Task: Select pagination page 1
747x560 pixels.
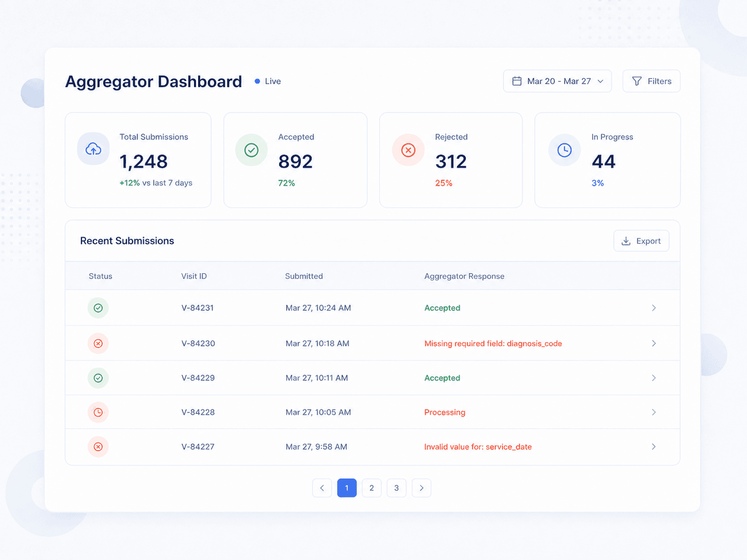Action: 347,488
